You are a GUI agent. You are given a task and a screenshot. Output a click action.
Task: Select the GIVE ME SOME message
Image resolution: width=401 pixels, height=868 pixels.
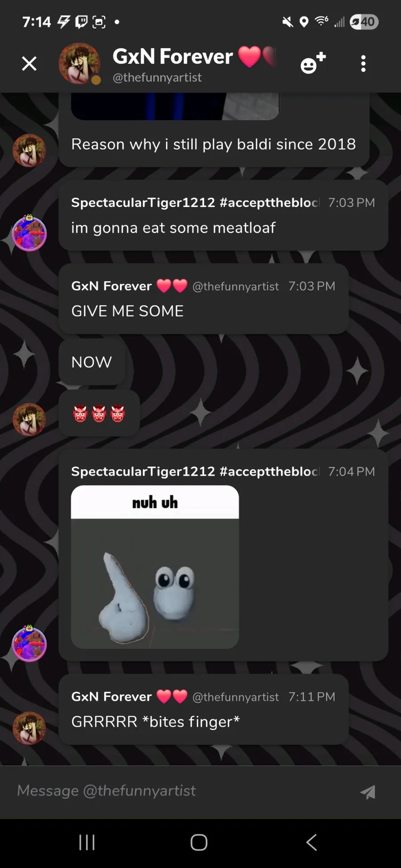pos(127,311)
